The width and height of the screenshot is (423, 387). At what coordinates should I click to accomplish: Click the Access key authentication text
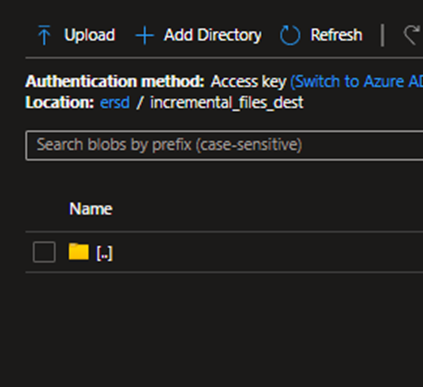coord(248,82)
